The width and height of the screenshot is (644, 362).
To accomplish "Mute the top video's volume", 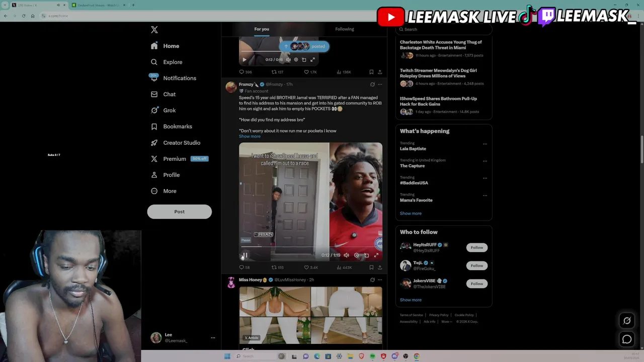I will point(288,59).
